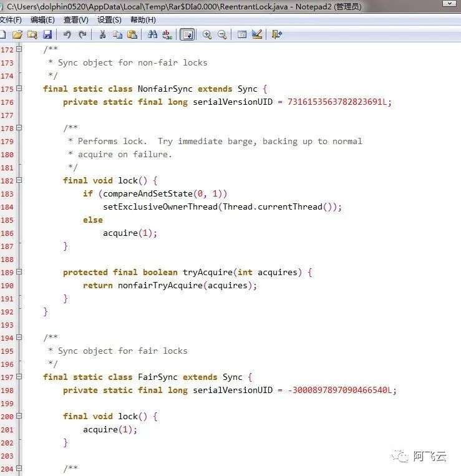The image size is (461, 476).
Task: Cut the selection with the scissors icon
Action: pyautogui.click(x=102, y=34)
